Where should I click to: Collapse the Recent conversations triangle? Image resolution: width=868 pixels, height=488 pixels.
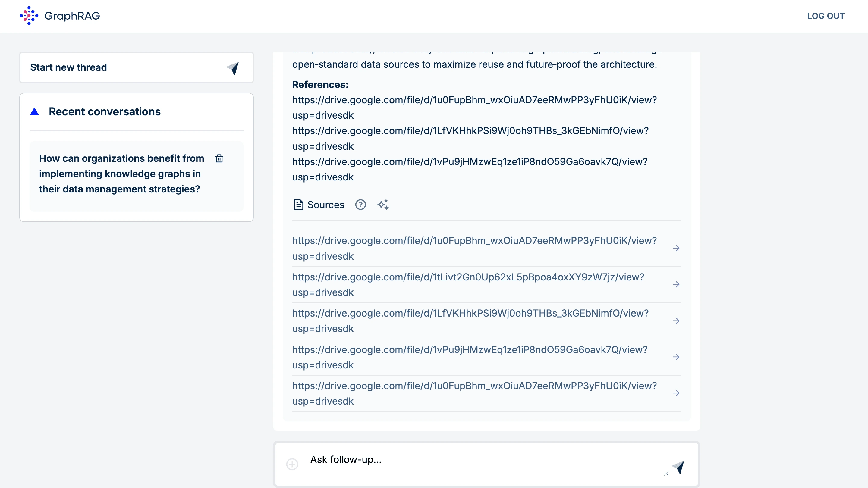34,111
